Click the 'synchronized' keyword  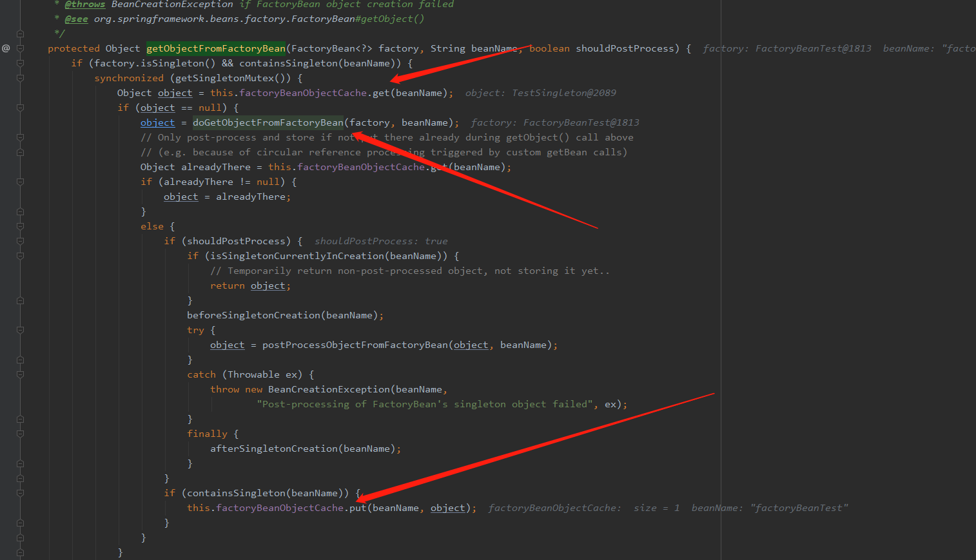click(129, 78)
